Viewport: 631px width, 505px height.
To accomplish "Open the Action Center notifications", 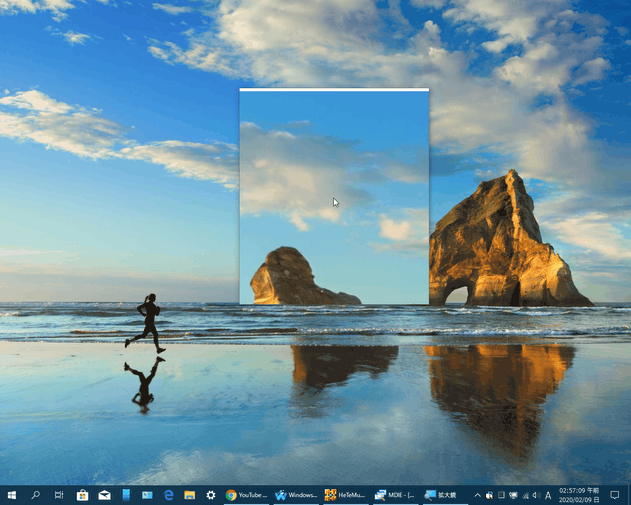I will click(615, 495).
